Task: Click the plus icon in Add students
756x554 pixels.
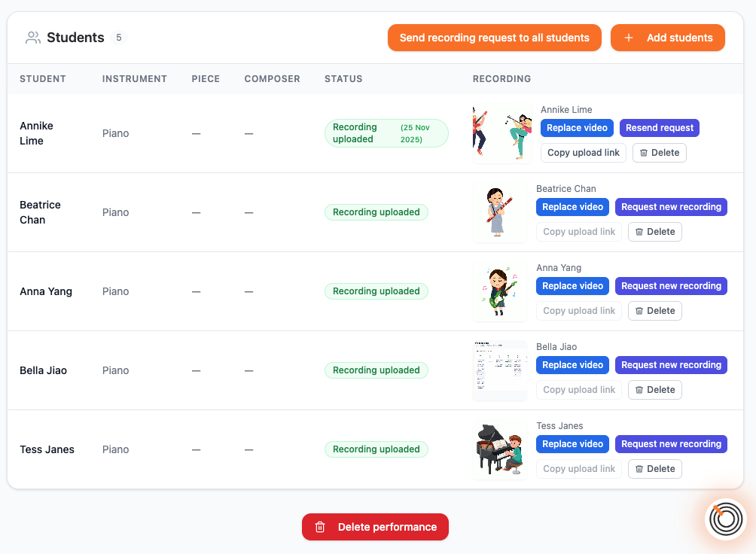Action: pos(629,38)
